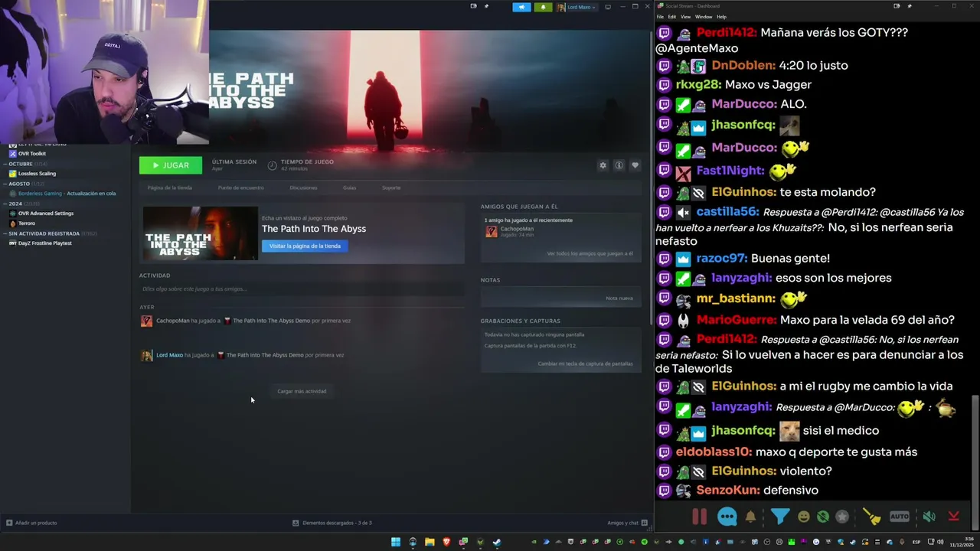Click Nota nueva button
Screen dimensions: 980x551
[619, 298]
